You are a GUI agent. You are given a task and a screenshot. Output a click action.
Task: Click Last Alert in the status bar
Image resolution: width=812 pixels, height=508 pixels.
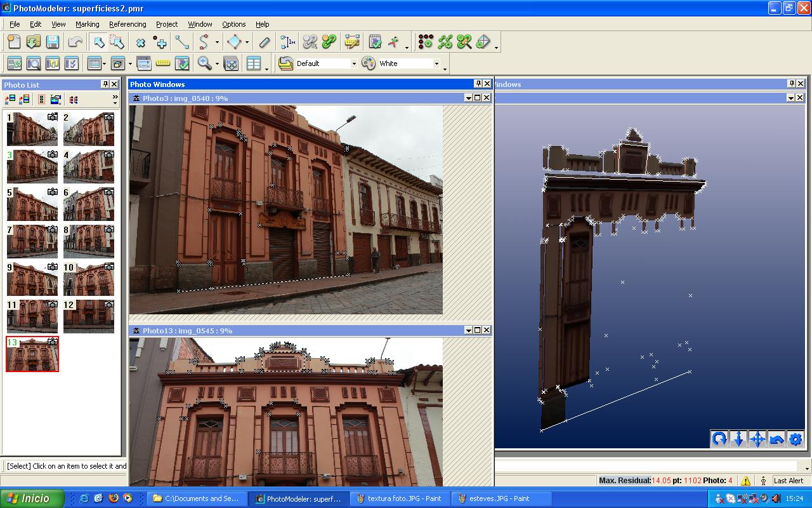(788, 481)
